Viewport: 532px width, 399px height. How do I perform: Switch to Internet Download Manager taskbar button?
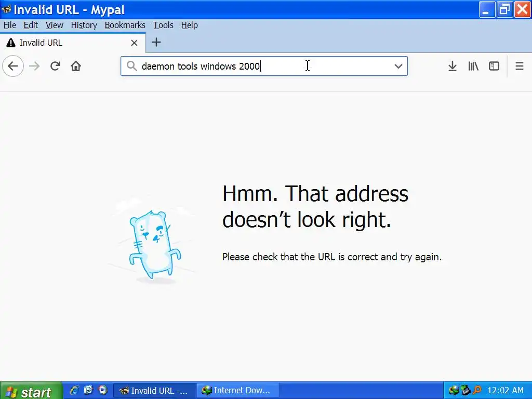[237, 391]
